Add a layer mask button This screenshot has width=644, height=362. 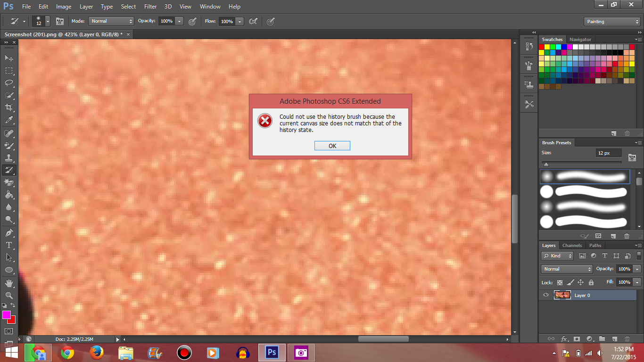(577, 339)
